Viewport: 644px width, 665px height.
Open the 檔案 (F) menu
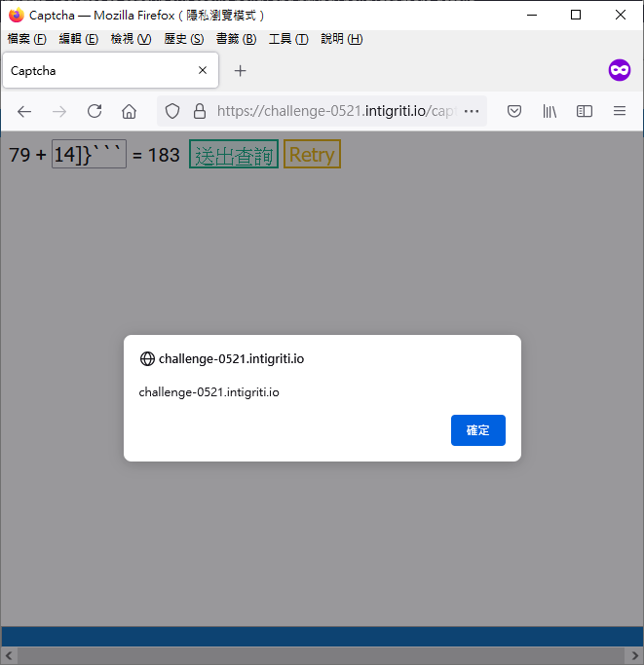(x=26, y=39)
